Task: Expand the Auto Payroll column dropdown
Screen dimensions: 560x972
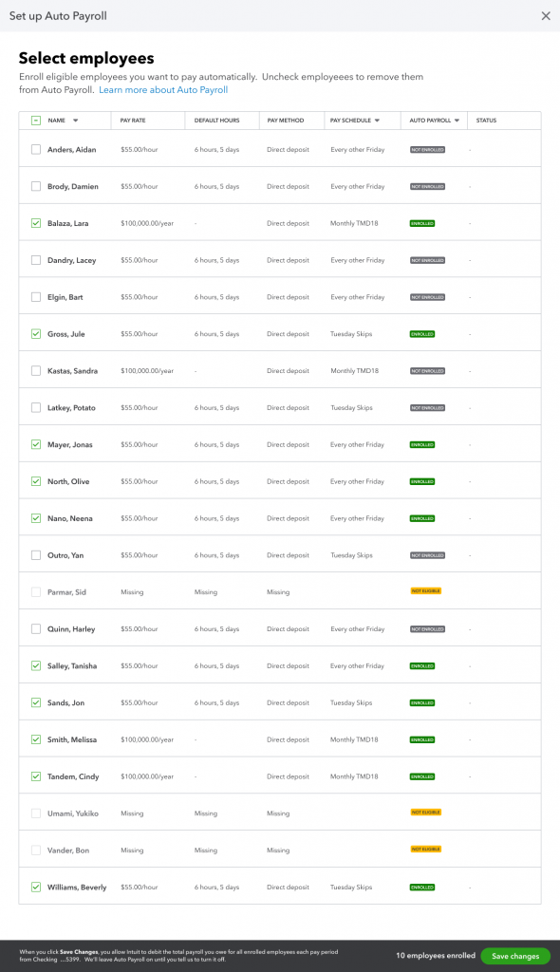Action: coord(457,121)
